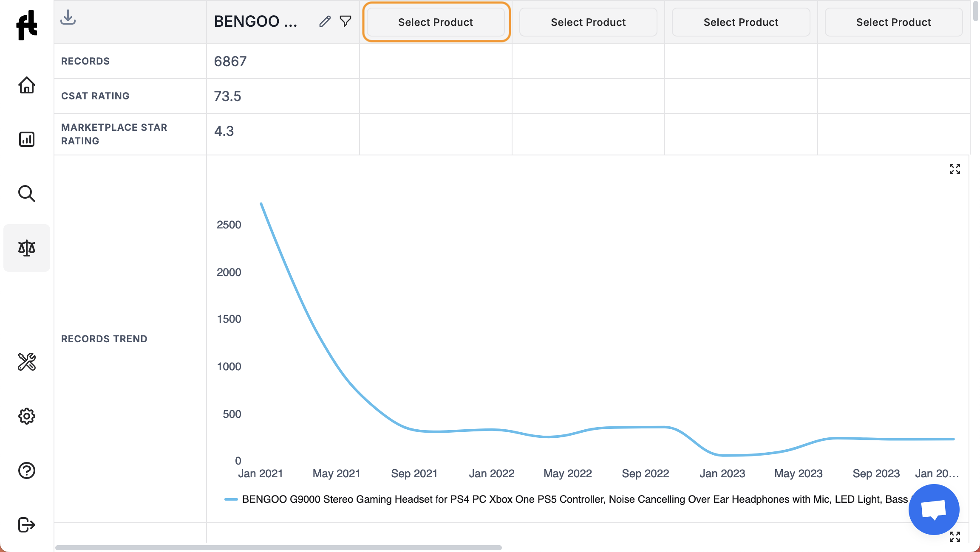Select the Compare scales icon in sidebar
980x552 pixels.
coord(27,248)
